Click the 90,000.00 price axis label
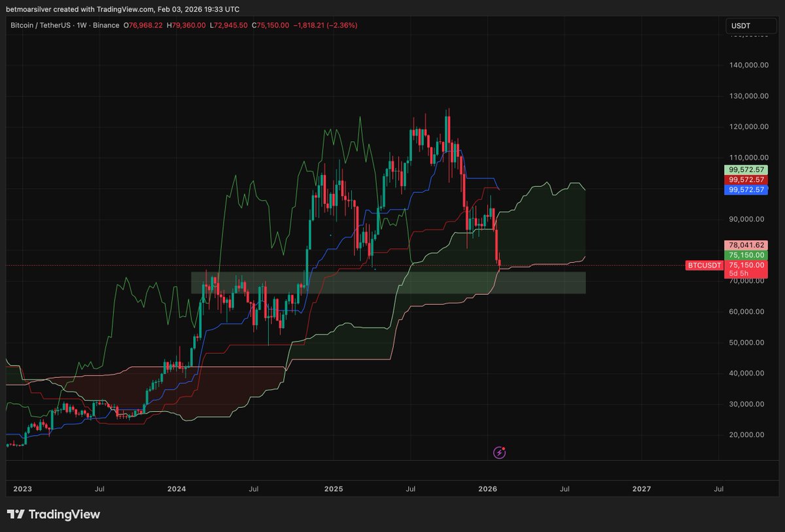Image resolution: width=785 pixels, height=532 pixels. point(746,220)
